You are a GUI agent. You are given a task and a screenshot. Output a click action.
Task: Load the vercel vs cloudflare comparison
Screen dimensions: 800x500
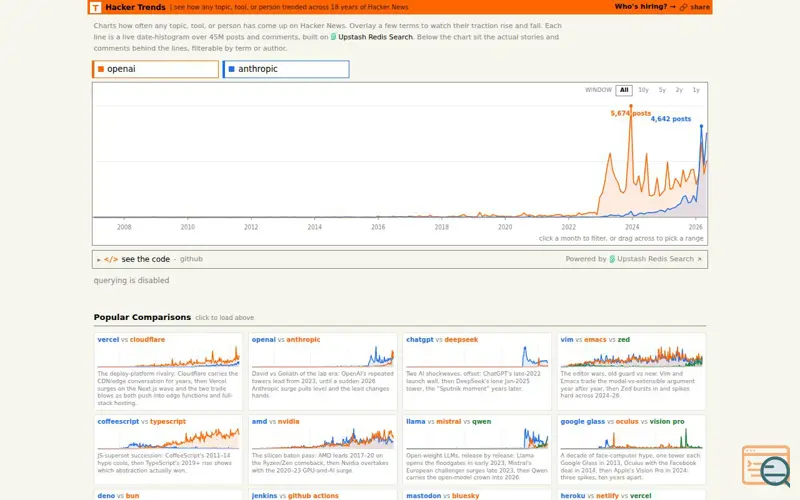(x=168, y=371)
